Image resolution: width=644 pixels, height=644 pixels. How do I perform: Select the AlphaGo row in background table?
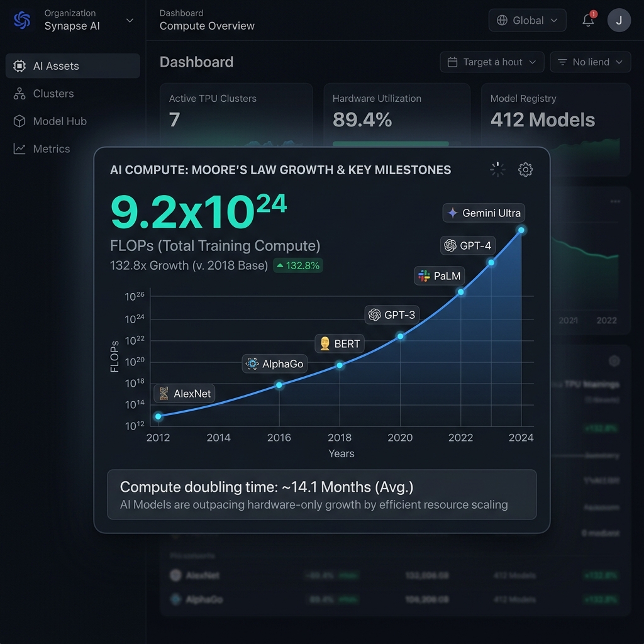click(x=395, y=599)
